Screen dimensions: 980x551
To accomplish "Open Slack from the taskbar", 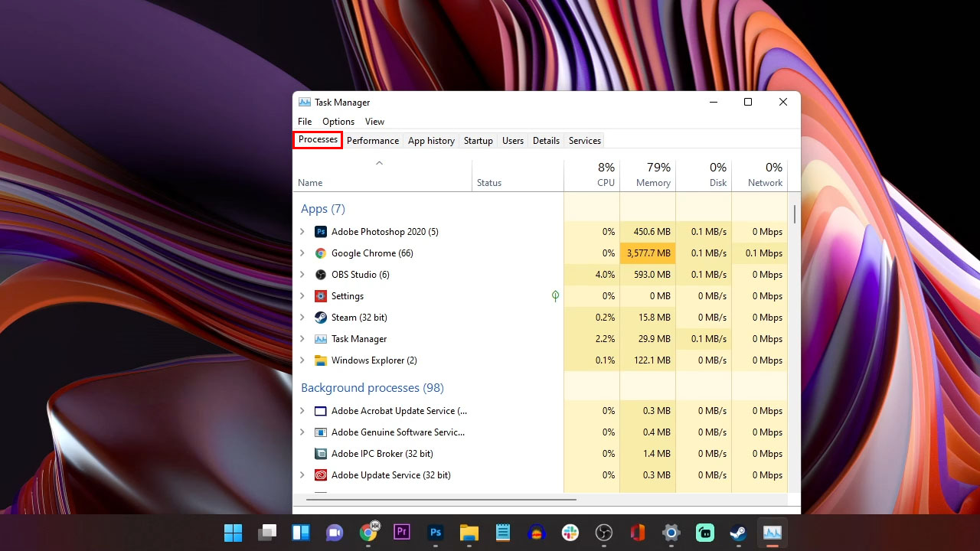I will pos(571,532).
